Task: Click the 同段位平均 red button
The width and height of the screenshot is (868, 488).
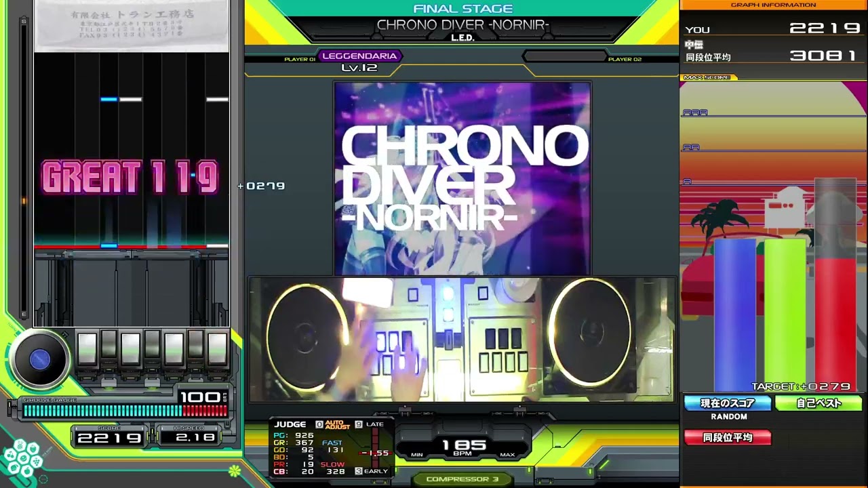Action: 728,437
